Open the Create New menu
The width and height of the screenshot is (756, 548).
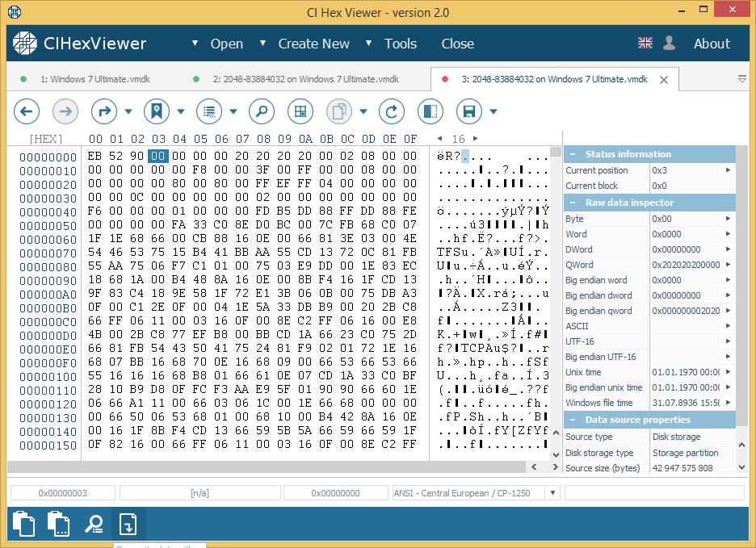[314, 44]
